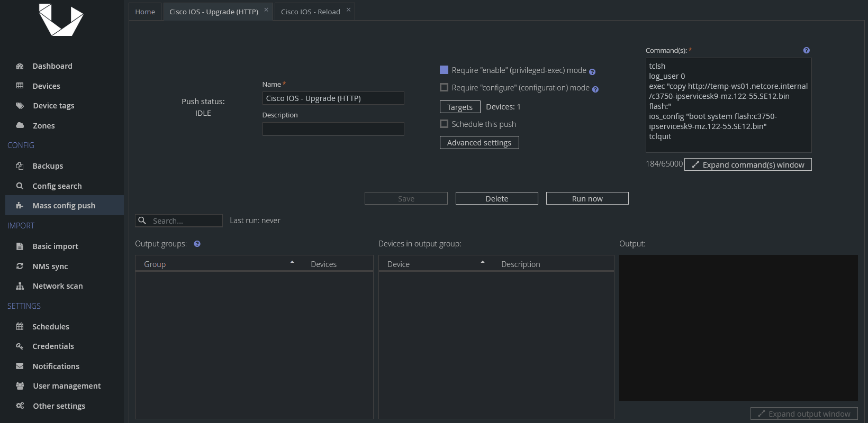Click the Other settings gears icon
868x423 pixels.
coord(20,406)
